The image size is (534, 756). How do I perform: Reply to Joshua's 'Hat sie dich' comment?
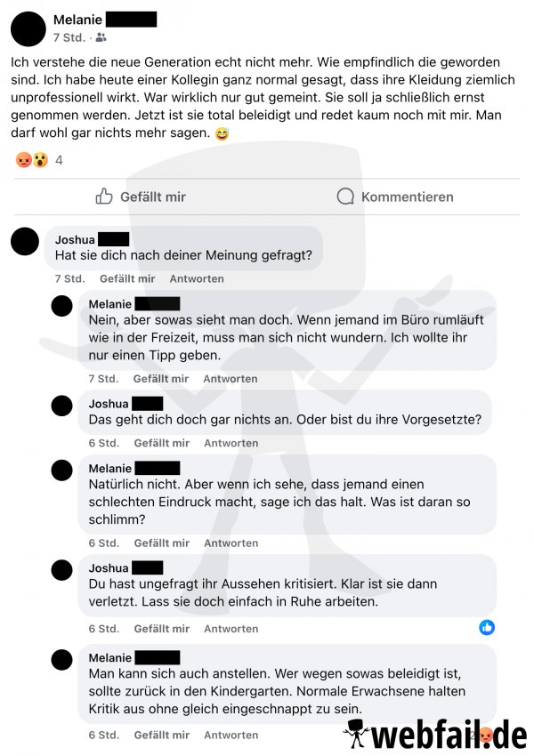point(197,278)
